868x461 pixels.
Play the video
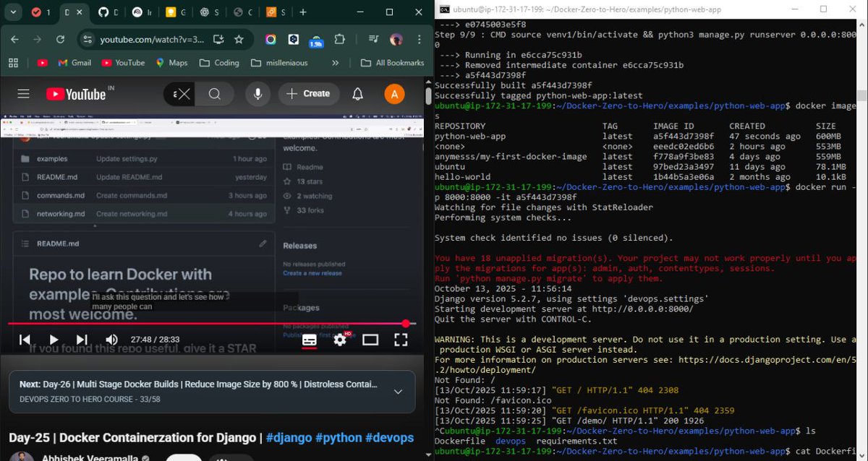[x=54, y=340]
